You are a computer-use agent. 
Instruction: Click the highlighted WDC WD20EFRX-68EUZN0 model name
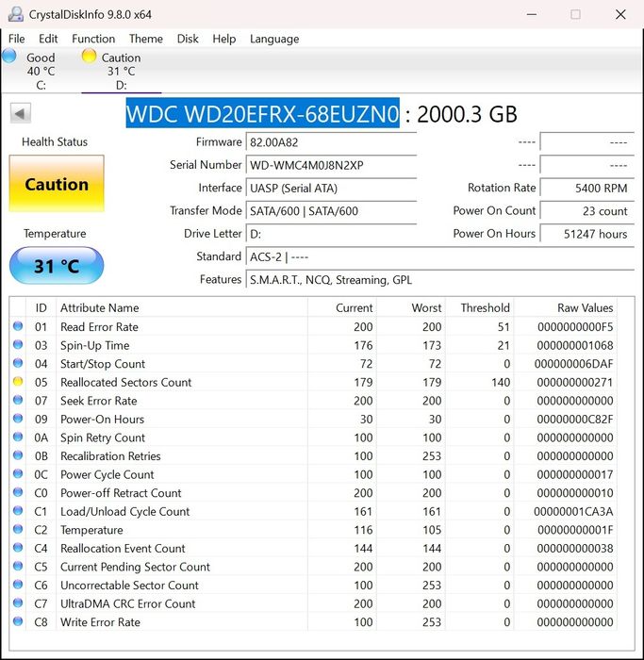tap(263, 113)
